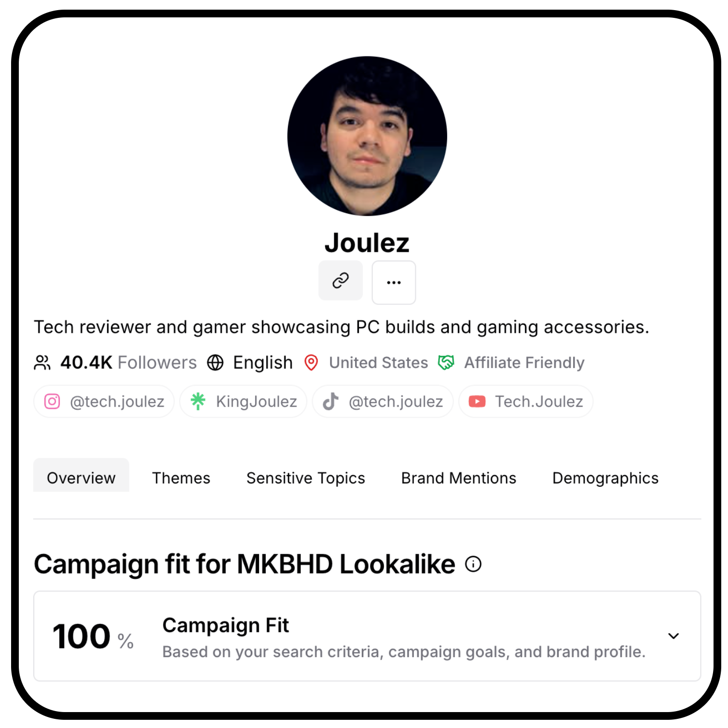Go to the Brand Mentions tab
Screen dimensions: 728x728
(459, 478)
